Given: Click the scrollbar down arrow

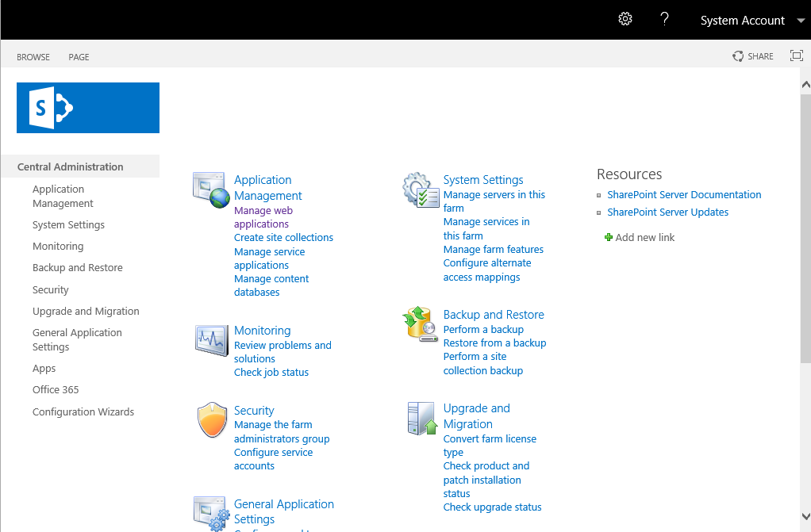Looking at the screenshot, I should point(805,516).
